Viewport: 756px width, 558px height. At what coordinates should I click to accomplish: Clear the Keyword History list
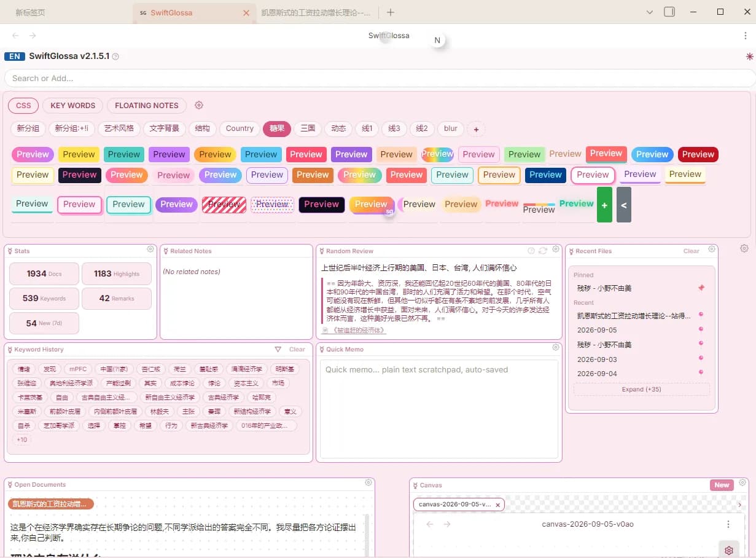pos(297,349)
